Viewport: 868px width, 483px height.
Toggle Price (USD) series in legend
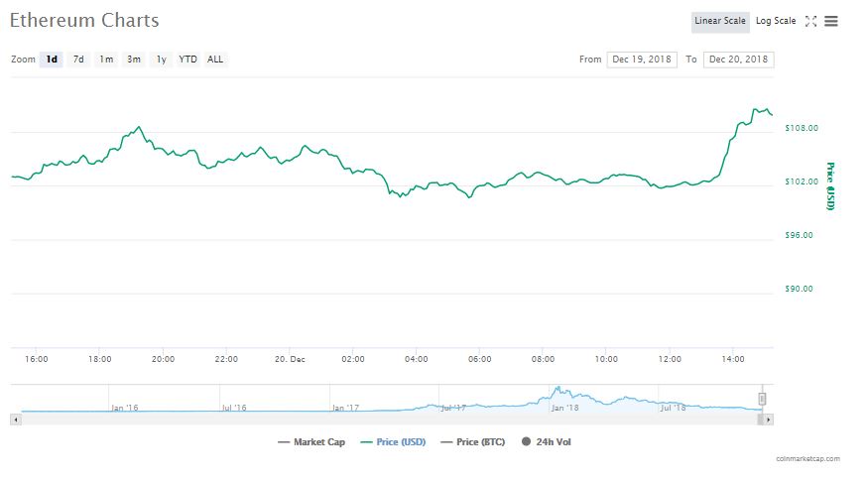coord(393,442)
